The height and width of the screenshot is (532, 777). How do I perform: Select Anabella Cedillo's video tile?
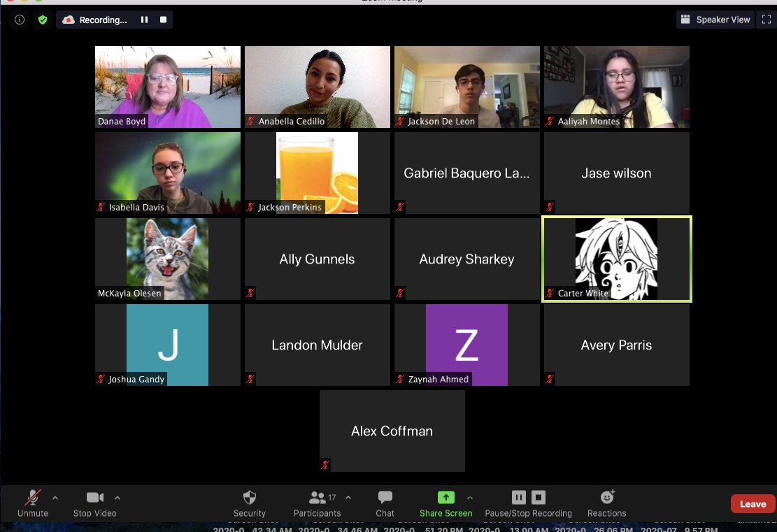(x=317, y=87)
